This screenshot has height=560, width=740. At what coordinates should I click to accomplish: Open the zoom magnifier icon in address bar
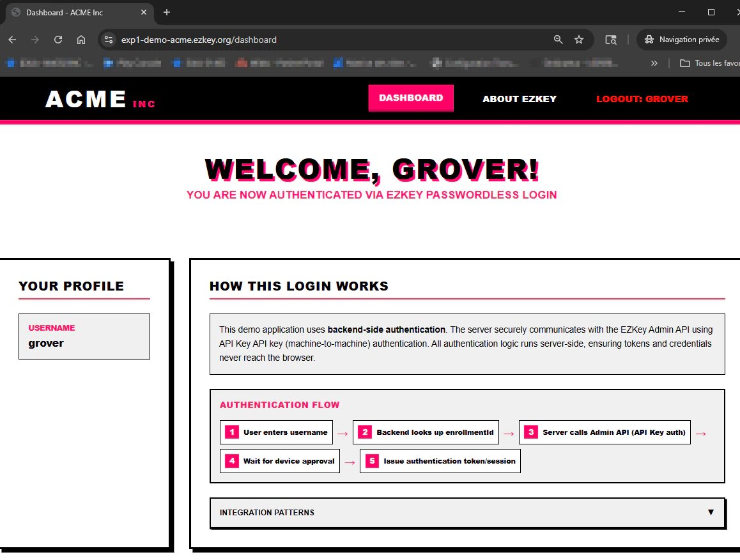tap(558, 40)
